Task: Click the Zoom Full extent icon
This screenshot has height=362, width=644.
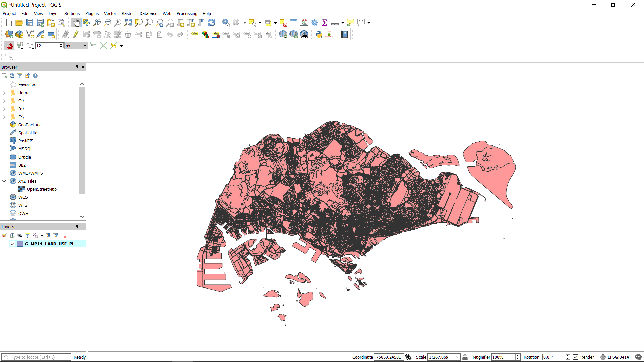Action: [128, 23]
